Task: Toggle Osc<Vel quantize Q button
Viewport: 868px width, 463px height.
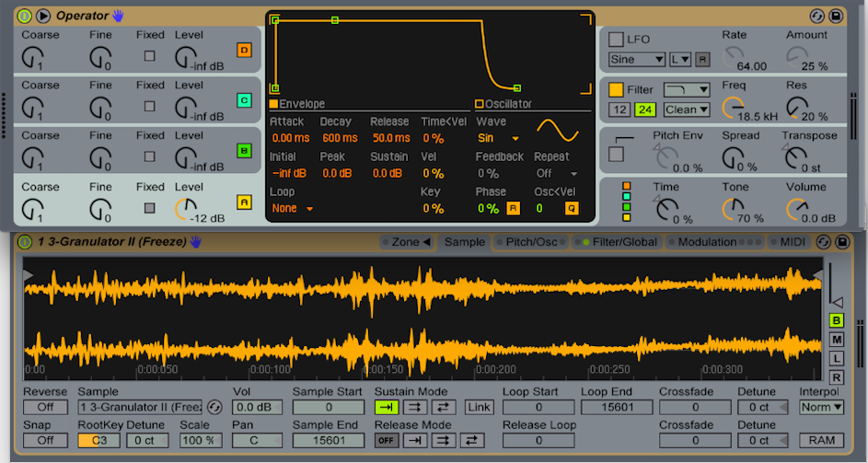Action: click(x=572, y=209)
